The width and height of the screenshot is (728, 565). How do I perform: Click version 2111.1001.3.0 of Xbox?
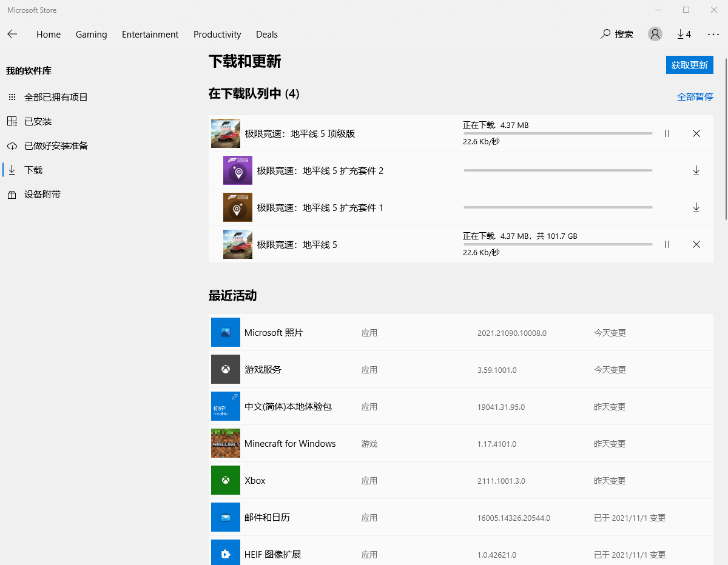(501, 481)
